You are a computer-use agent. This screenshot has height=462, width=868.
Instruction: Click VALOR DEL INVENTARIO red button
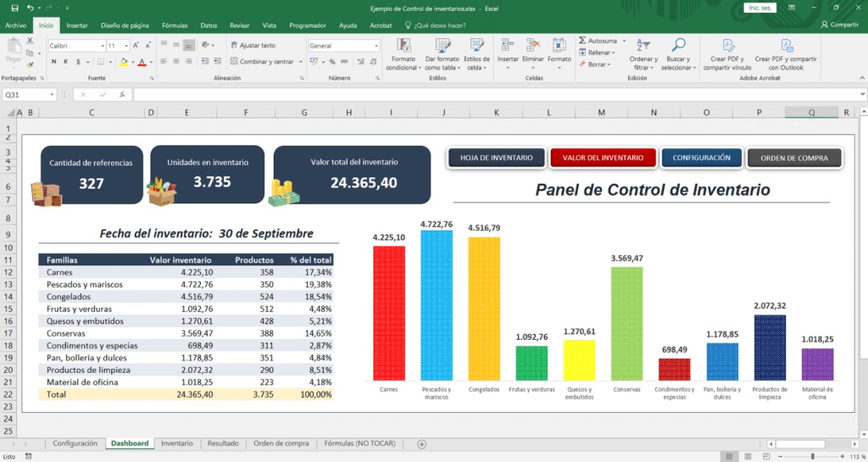(603, 158)
